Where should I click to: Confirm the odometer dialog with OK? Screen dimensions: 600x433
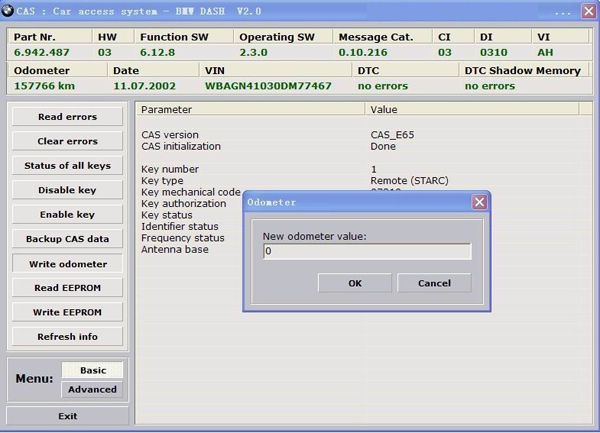pos(354,283)
